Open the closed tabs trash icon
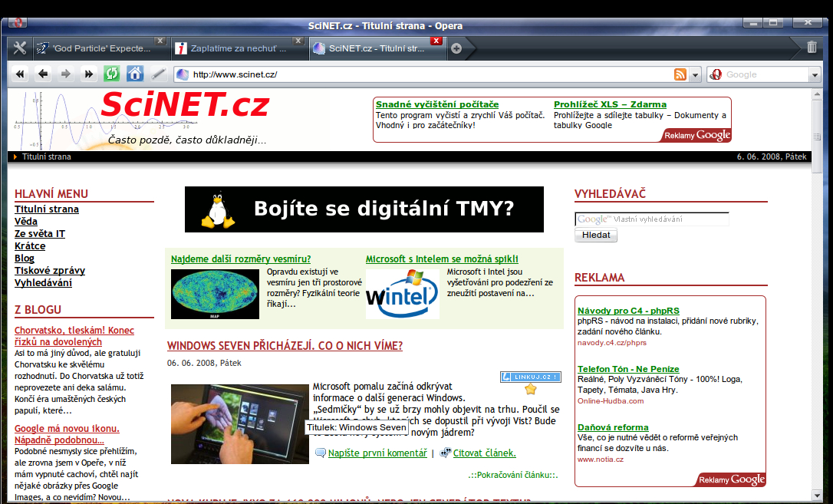 click(x=812, y=48)
